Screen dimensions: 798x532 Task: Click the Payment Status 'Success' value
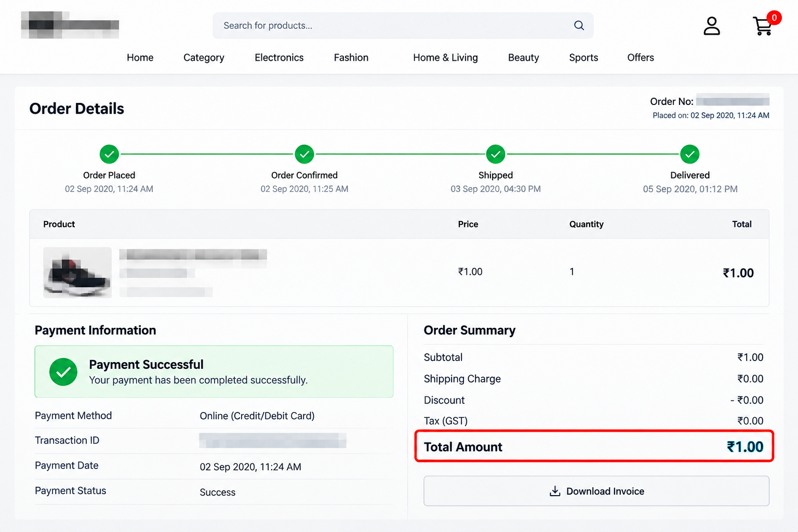[218, 492]
